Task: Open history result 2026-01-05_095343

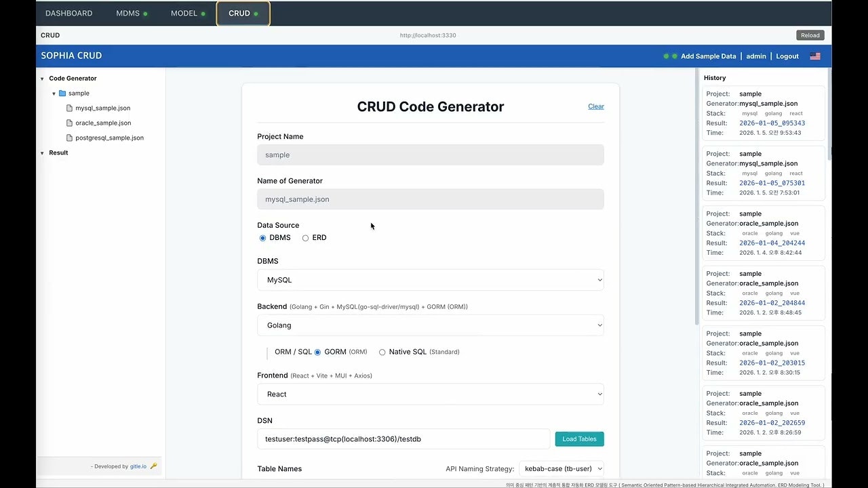Action: tap(772, 123)
